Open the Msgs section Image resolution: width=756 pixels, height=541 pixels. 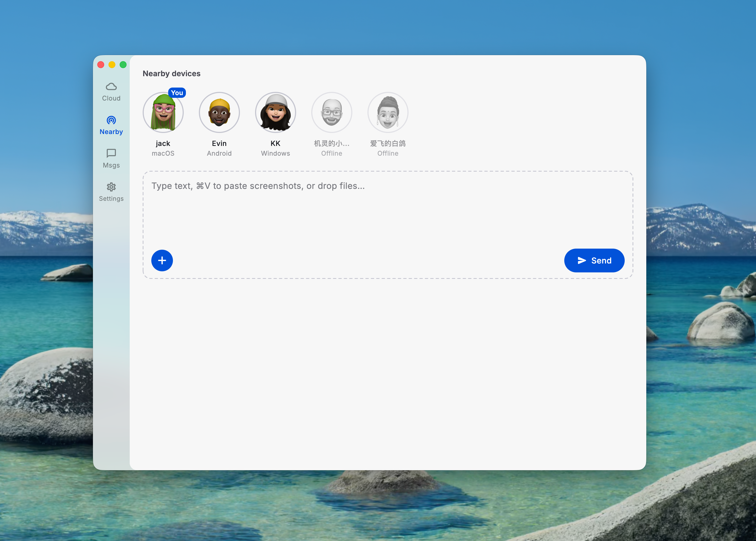click(111, 159)
